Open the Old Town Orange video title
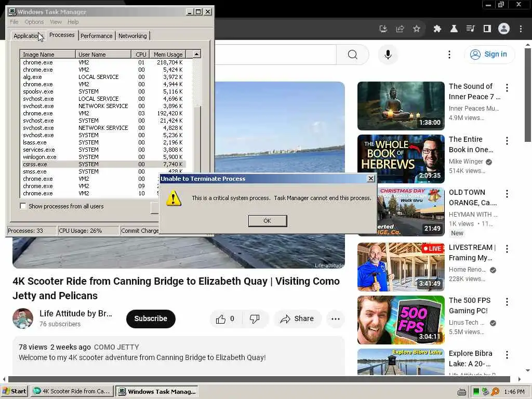Viewport: 532px width, 399px height. [x=473, y=197]
